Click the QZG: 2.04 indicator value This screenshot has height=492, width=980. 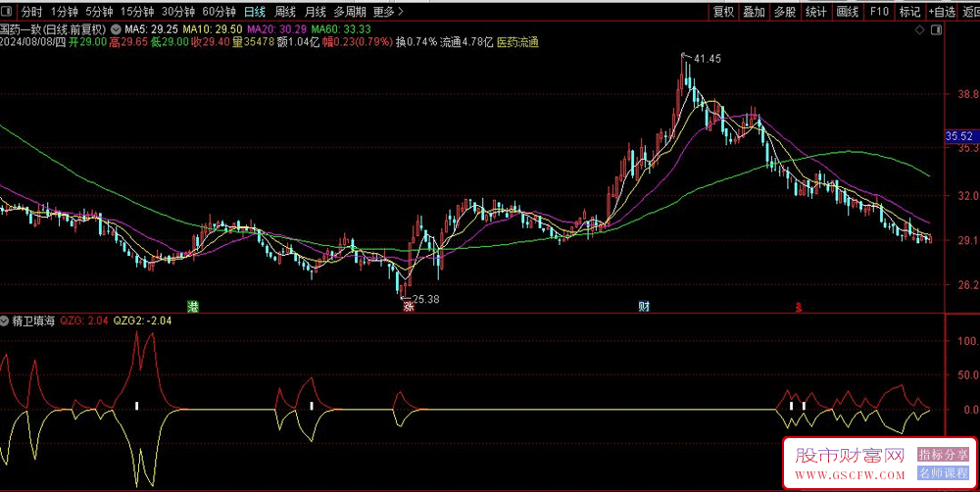click(84, 320)
